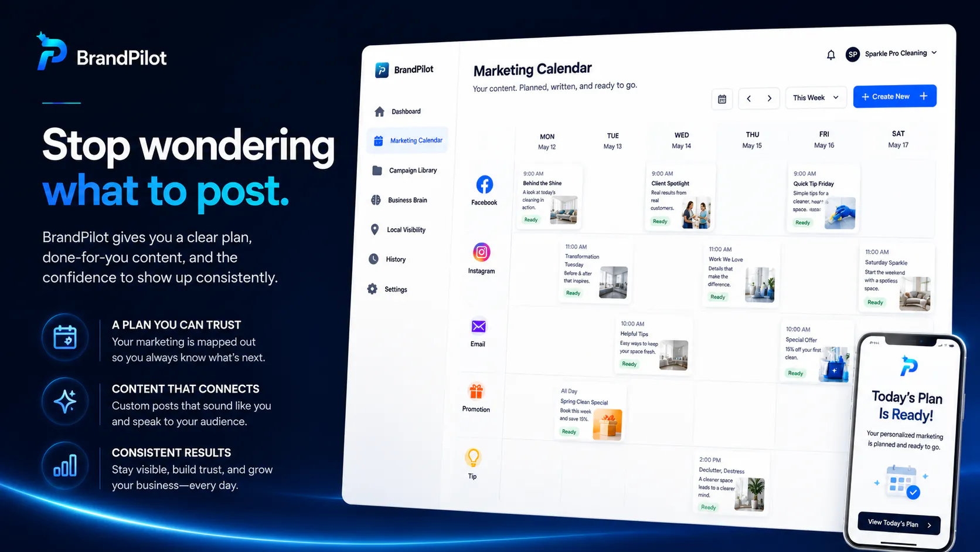Select the Promotion gift icon
Viewport: 980px width, 552px height.
click(476, 391)
